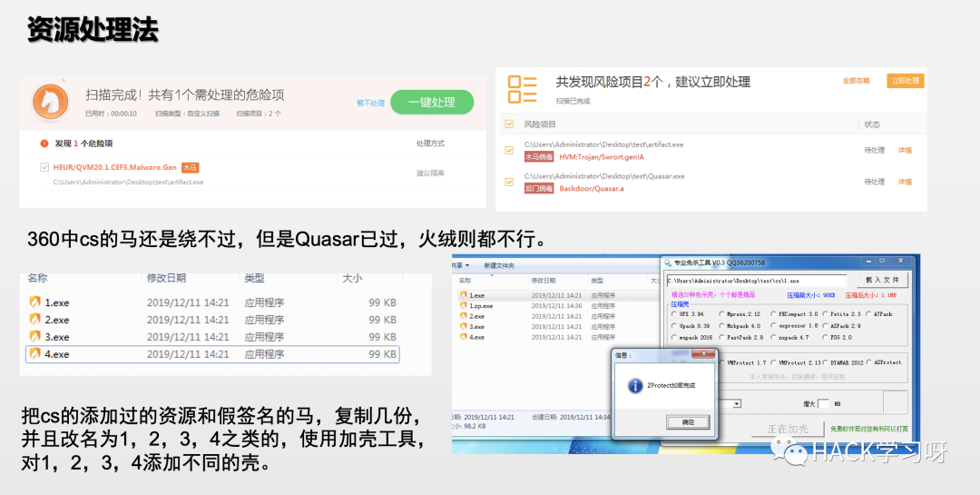980x495 pixels.
Task: Sort by 名称 column in 99 KB file list
Action: click(37, 278)
